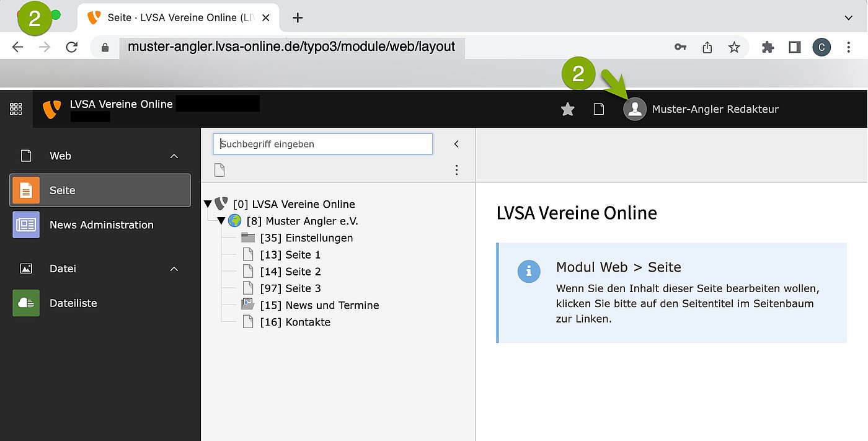Click the Modul Web > Seite info title
Viewport: 868px width, 441px height.
point(619,267)
